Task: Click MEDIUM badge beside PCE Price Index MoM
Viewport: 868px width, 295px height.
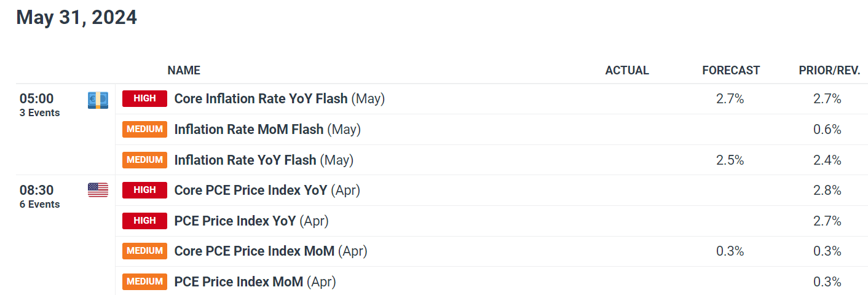Action: (144, 281)
